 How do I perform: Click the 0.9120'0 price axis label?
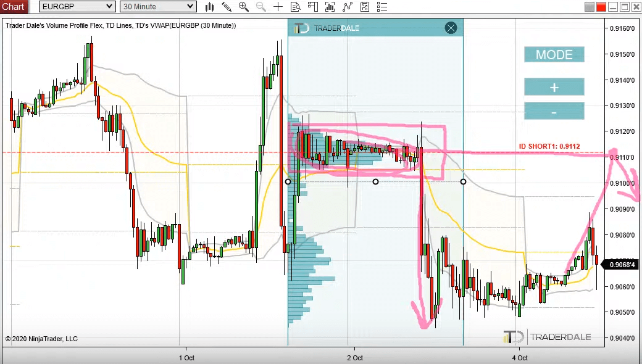(x=622, y=131)
